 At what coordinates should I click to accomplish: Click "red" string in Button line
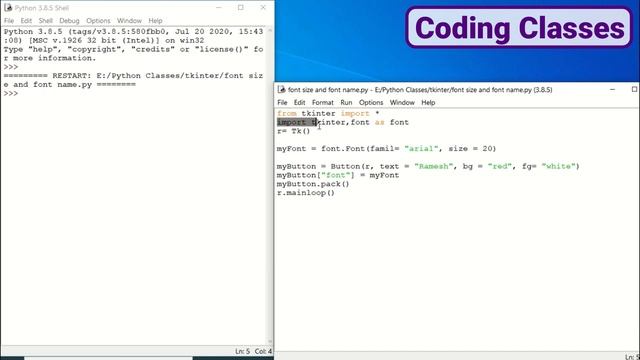click(500, 166)
